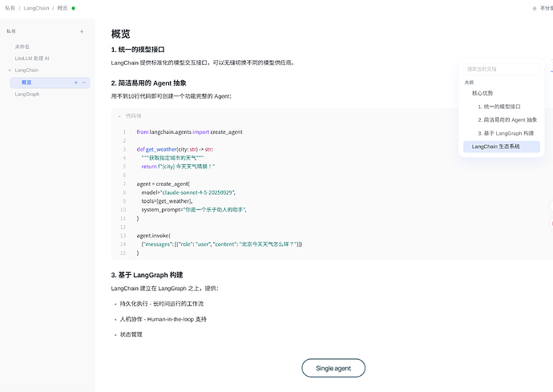Click LangChain in the breadcrumb
The image size is (553, 392).
36,8
